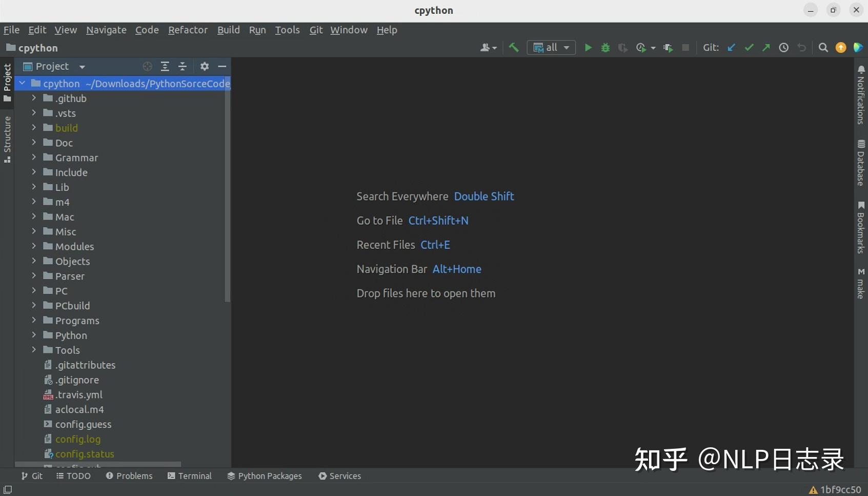Expand the Python folder chevron
The width and height of the screenshot is (868, 496).
[x=34, y=335]
